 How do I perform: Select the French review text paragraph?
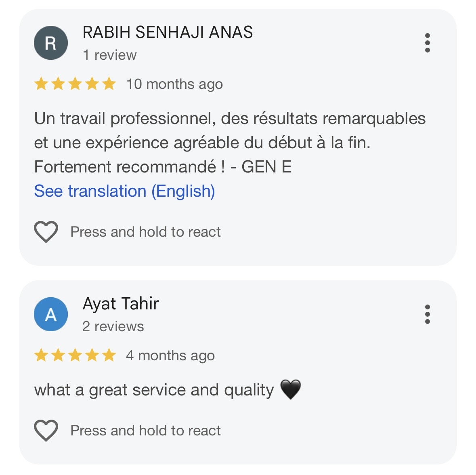point(229,143)
